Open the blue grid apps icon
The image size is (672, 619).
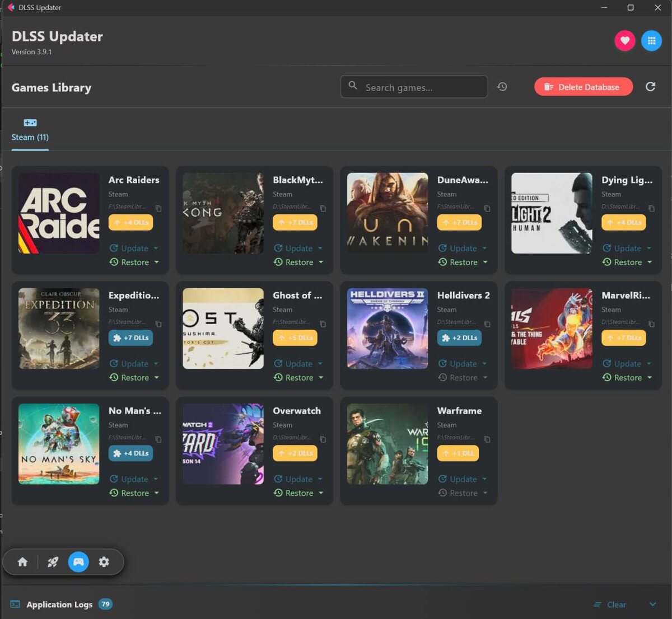651,40
